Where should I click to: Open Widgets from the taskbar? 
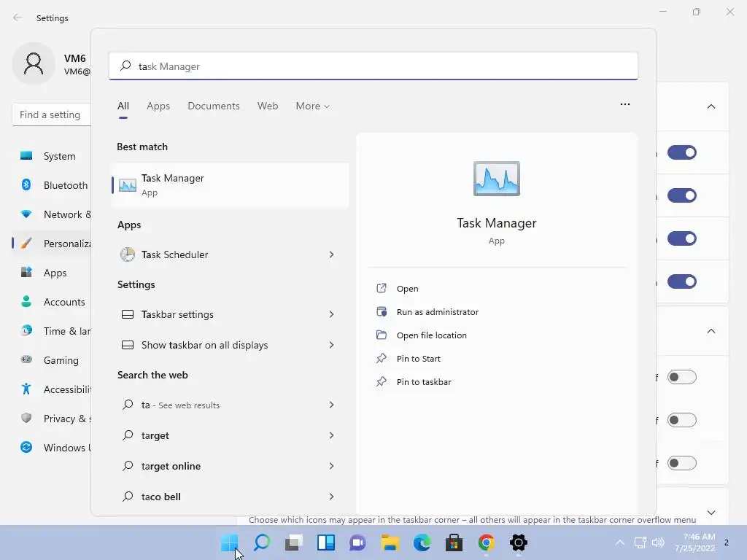tap(326, 542)
